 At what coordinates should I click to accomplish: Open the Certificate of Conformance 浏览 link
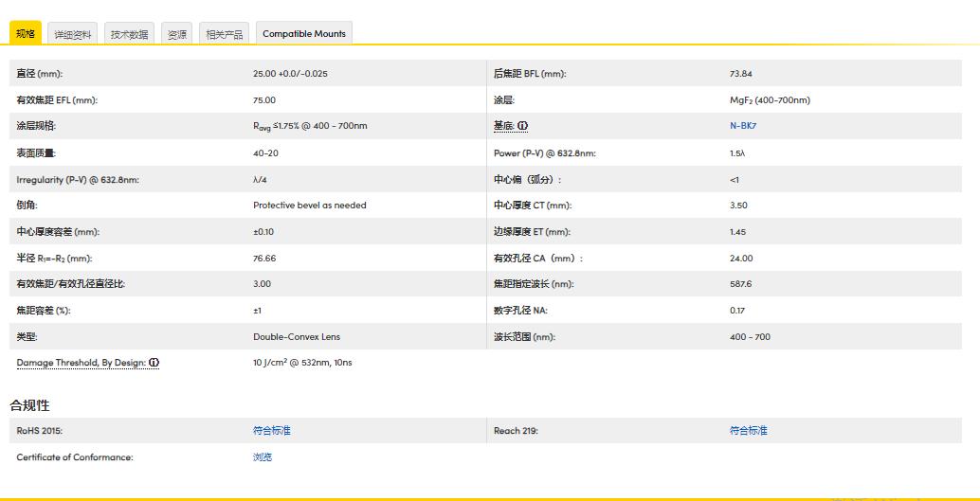(263, 457)
